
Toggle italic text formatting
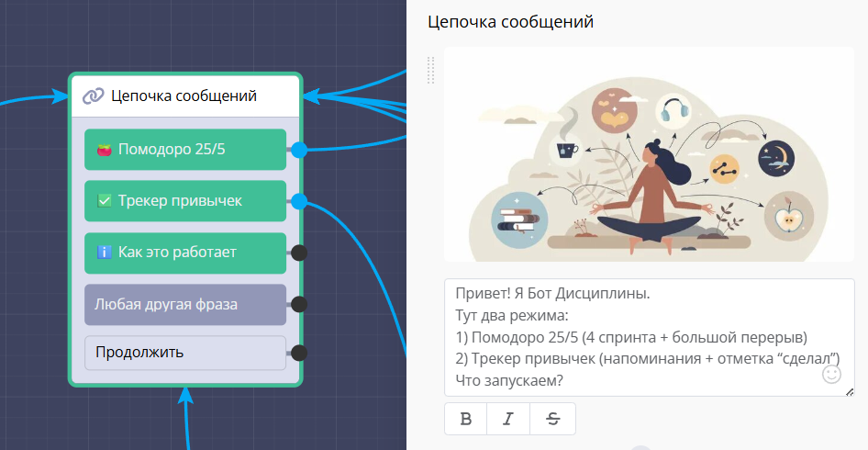509,419
